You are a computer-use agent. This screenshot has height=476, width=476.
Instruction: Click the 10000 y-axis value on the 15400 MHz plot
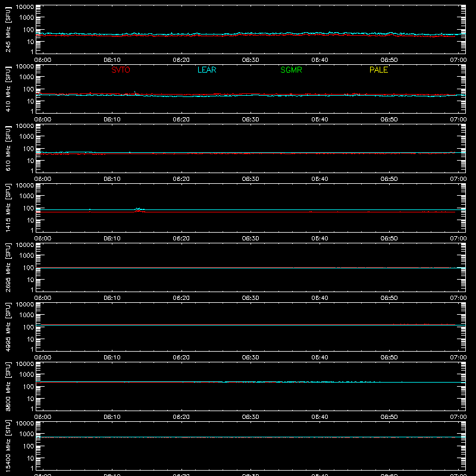coord(25,424)
